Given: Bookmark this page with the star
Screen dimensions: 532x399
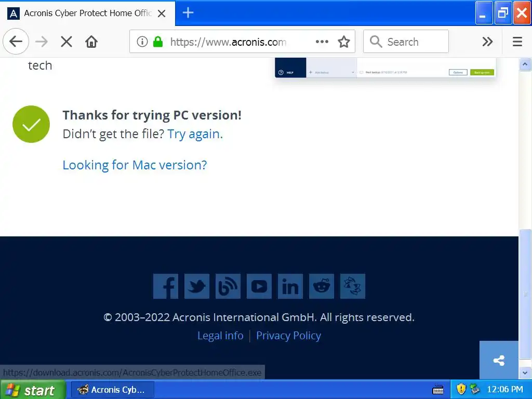Looking at the screenshot, I should 344,42.
